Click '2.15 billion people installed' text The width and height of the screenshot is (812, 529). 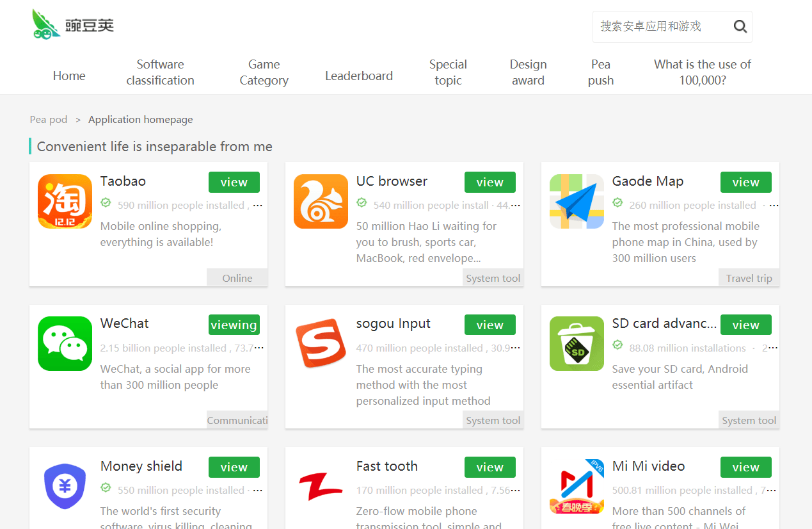click(163, 348)
